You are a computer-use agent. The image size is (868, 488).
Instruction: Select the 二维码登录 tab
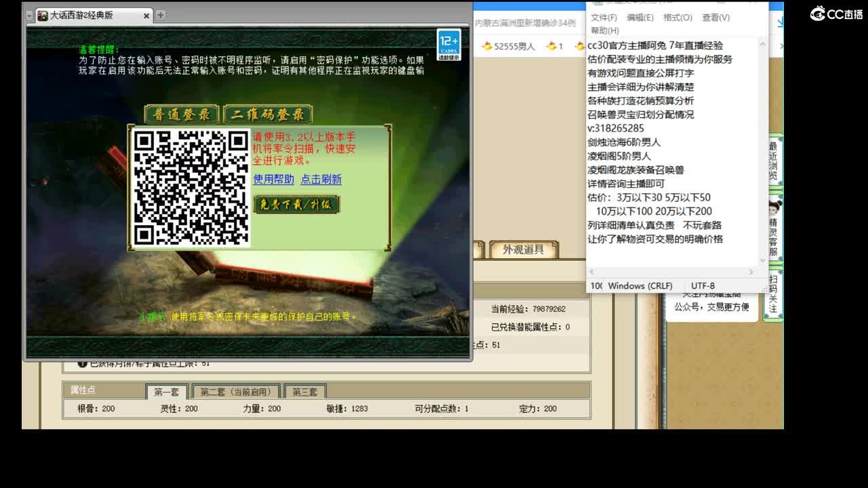point(267,114)
